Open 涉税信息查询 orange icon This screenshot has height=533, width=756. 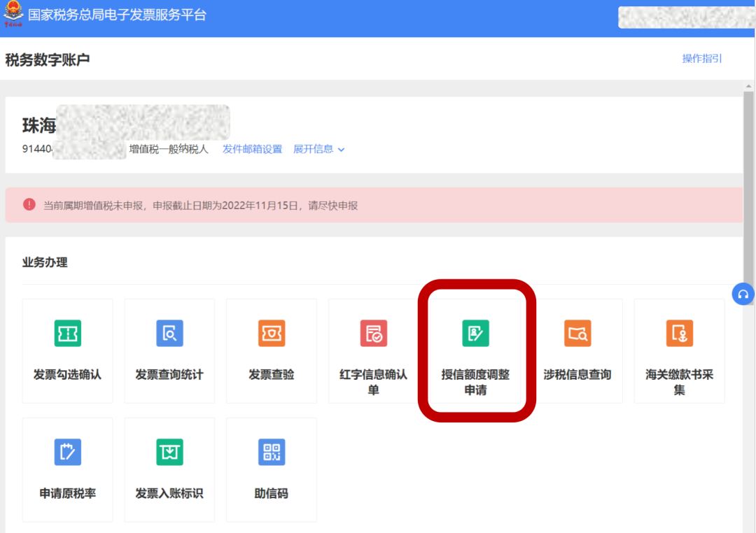pyautogui.click(x=577, y=333)
